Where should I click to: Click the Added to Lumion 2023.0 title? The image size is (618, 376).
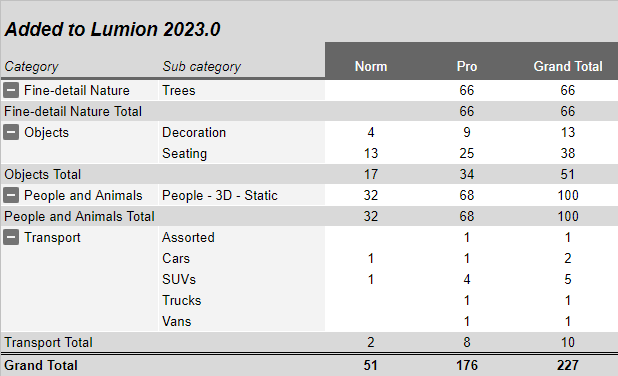(112, 30)
